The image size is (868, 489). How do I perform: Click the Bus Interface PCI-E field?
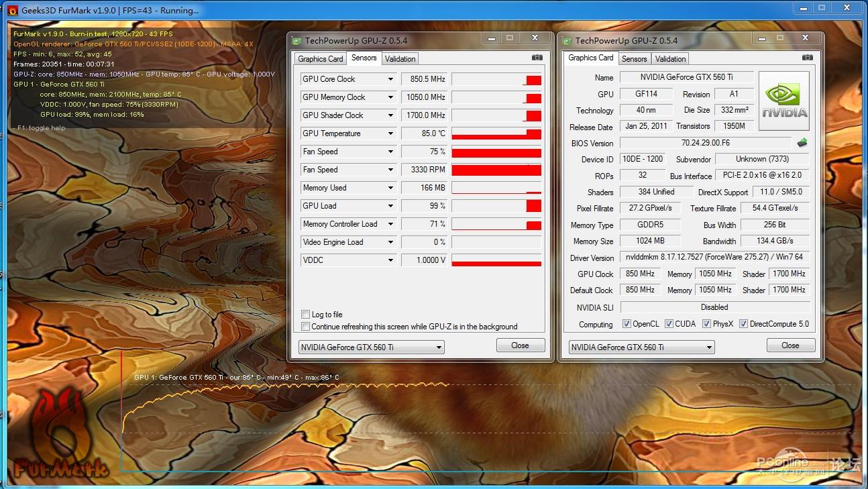click(x=762, y=175)
